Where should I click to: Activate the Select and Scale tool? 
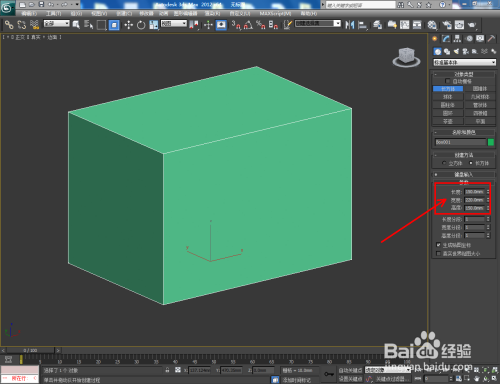pos(154,25)
